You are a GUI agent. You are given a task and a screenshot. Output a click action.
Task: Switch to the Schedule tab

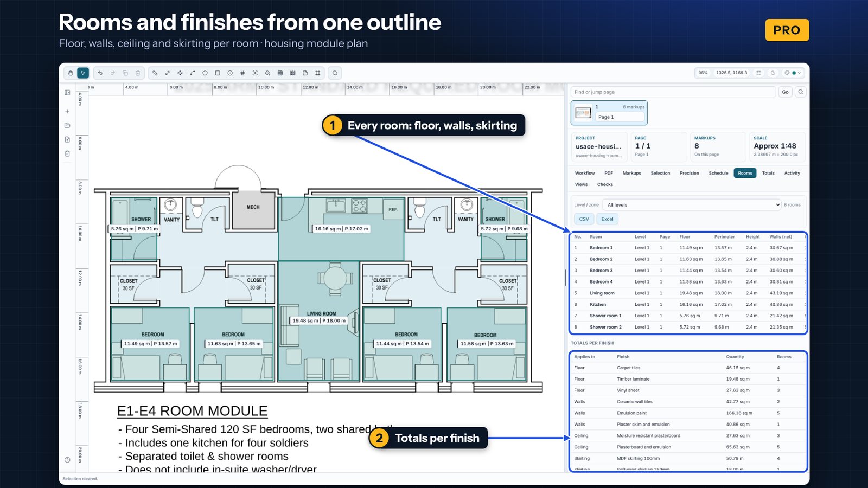pyautogui.click(x=718, y=173)
